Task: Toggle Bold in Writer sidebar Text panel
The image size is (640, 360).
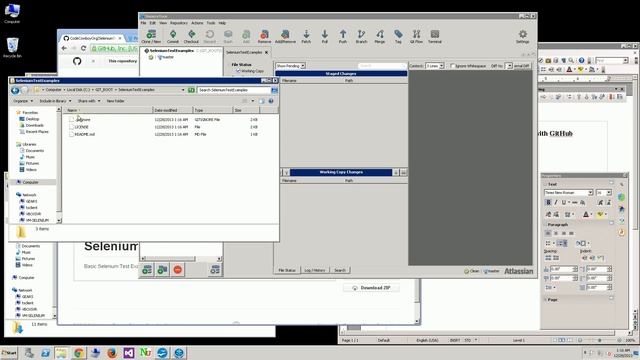Action: pos(548,202)
